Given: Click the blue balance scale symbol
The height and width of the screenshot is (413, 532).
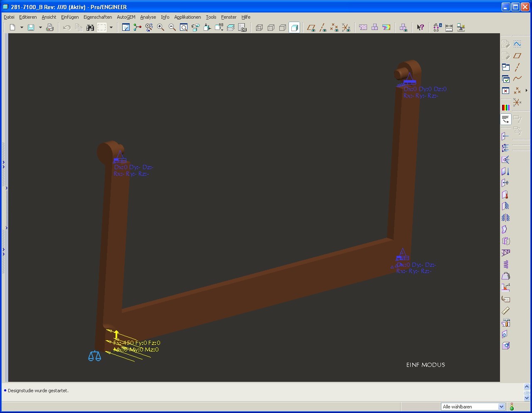Looking at the screenshot, I should pos(95,356).
